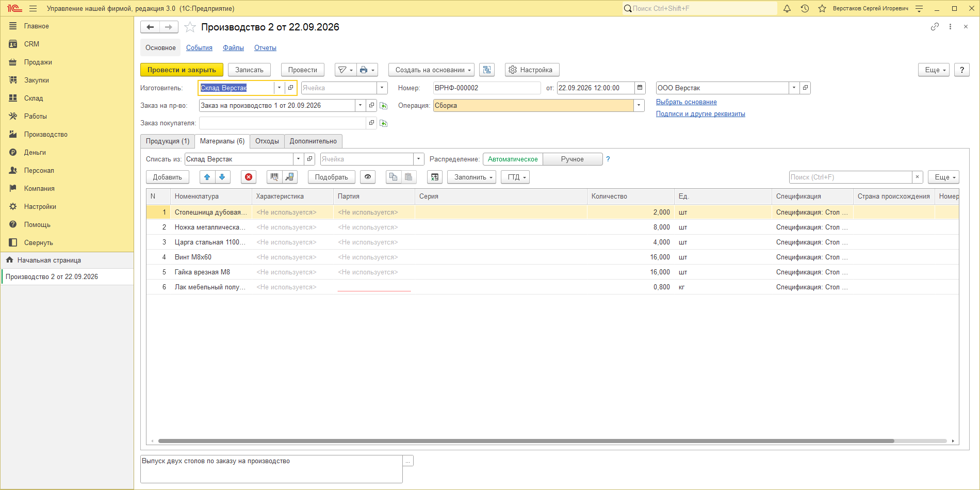Load materials from spreadsheet icon
The width and height of the screenshot is (980, 490).
435,177
